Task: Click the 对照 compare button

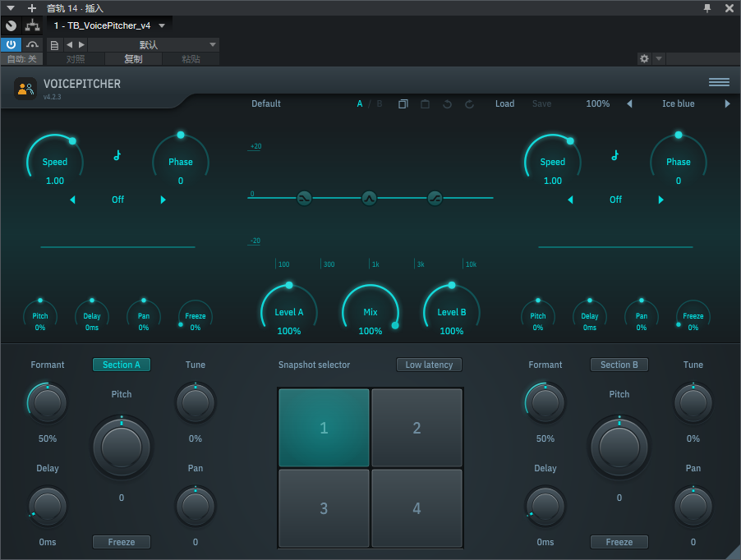Action: (76, 59)
